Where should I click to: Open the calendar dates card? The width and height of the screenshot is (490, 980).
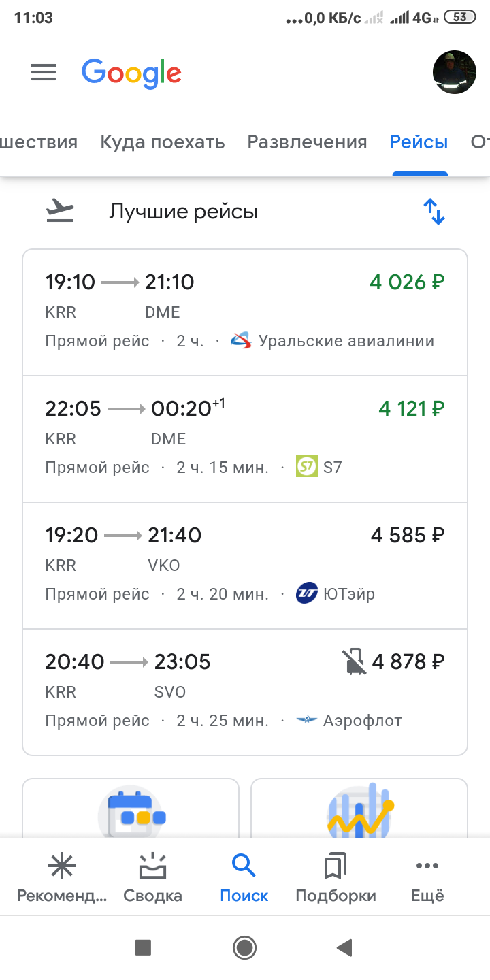click(x=131, y=808)
